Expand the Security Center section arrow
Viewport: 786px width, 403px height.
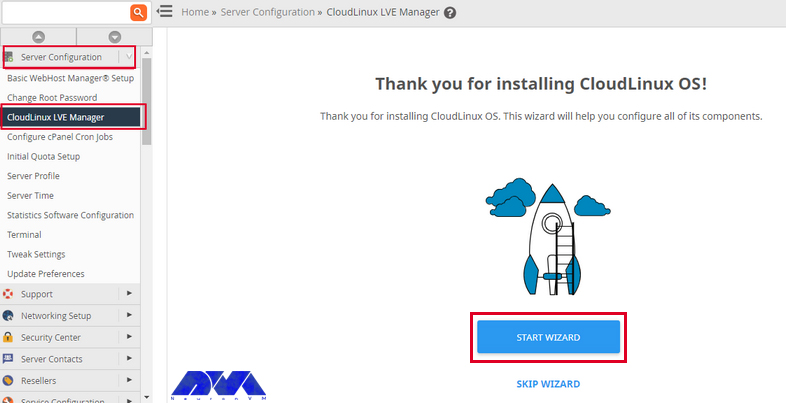tap(129, 337)
